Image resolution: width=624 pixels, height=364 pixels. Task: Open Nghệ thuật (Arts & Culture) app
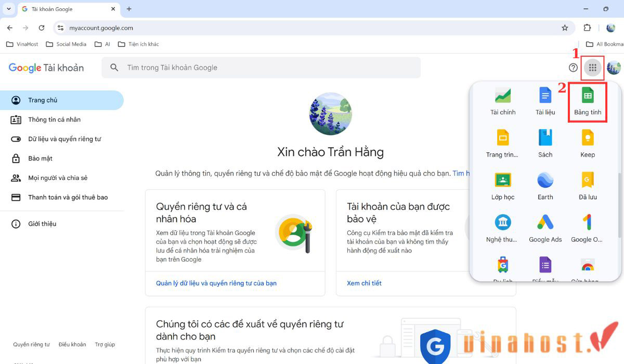coord(503,229)
